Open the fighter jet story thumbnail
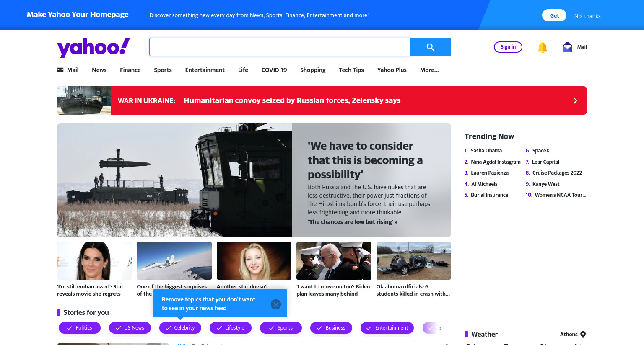 (174, 261)
